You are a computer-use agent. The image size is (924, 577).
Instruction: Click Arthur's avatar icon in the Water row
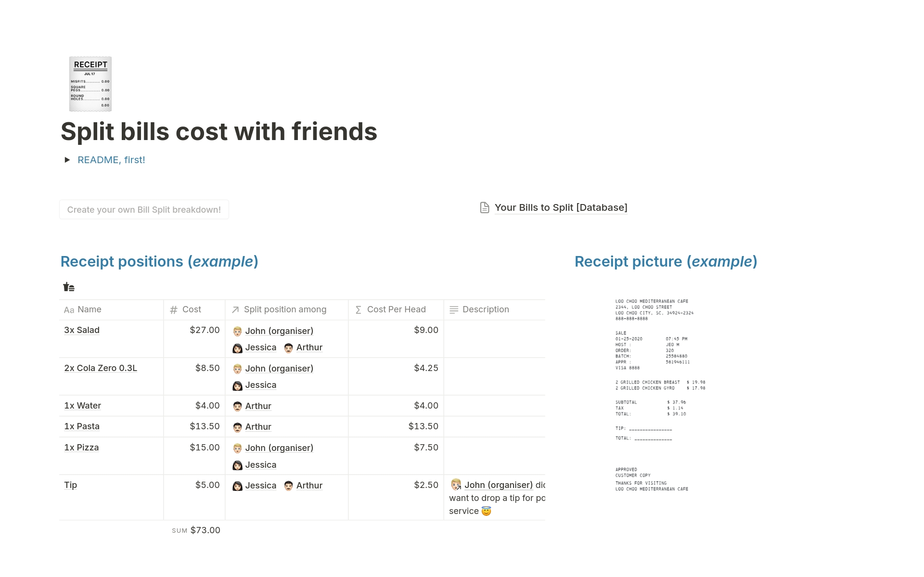pyautogui.click(x=237, y=406)
